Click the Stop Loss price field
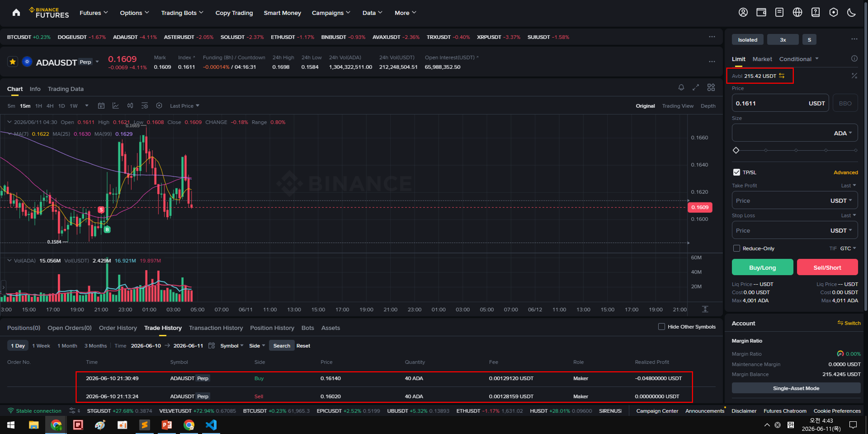868x434 pixels. point(794,230)
